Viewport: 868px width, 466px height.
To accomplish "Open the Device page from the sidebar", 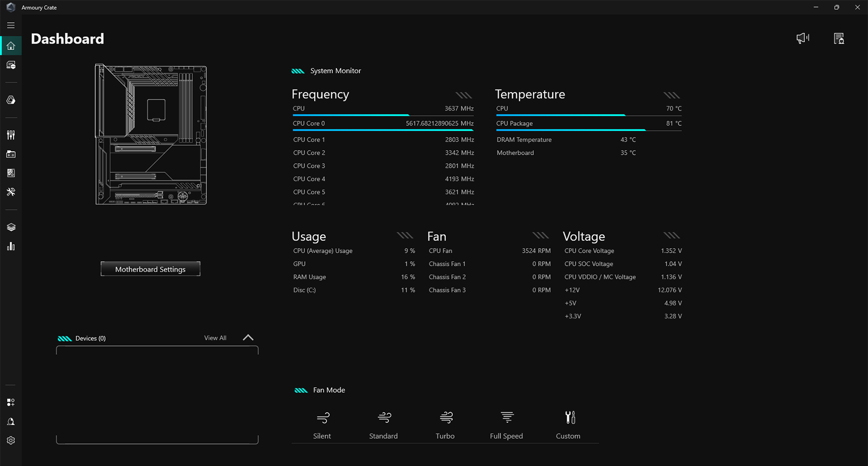I will [11, 65].
